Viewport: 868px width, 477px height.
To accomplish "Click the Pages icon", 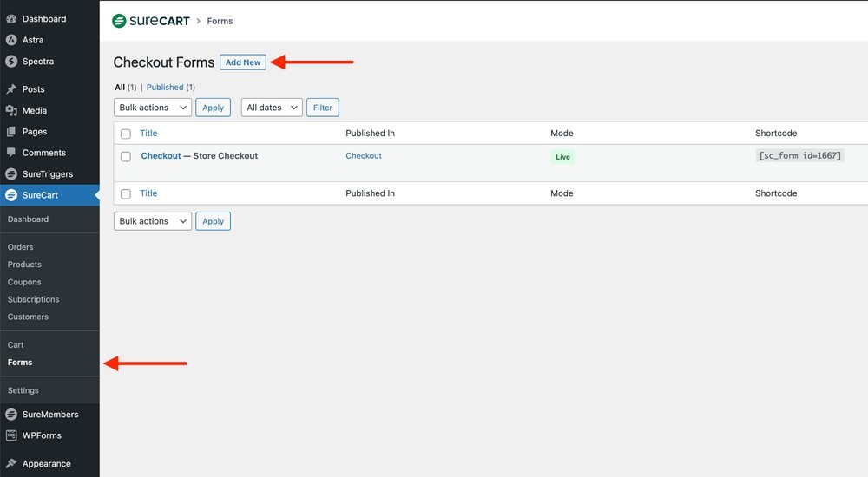I will click(11, 132).
